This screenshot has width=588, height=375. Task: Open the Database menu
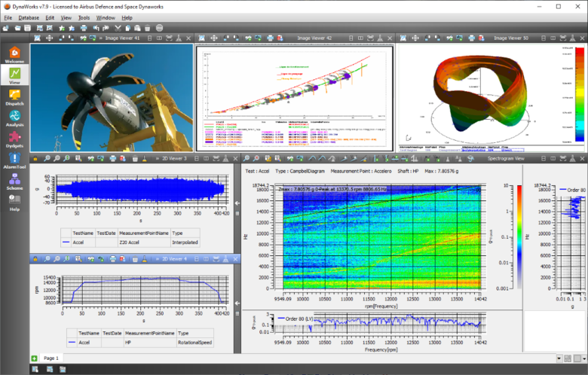click(x=29, y=17)
